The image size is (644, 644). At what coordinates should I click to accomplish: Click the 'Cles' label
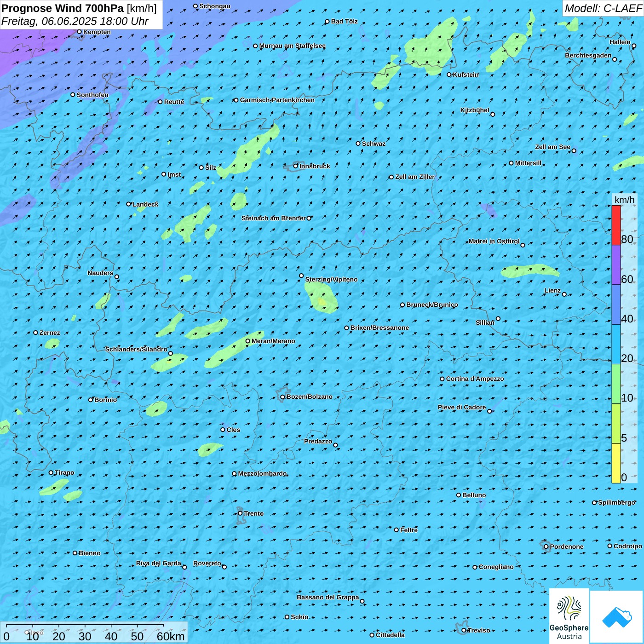(x=233, y=430)
